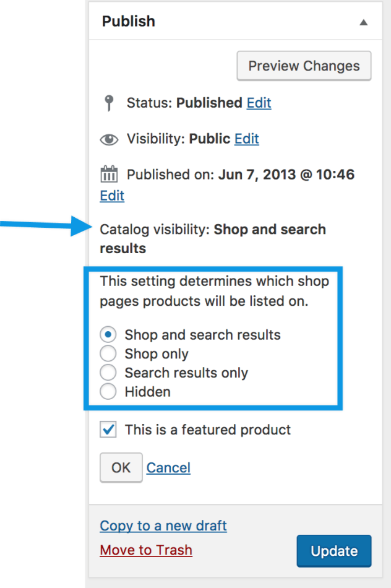
Task: Choose Search results only visibility
Action: click(x=108, y=373)
